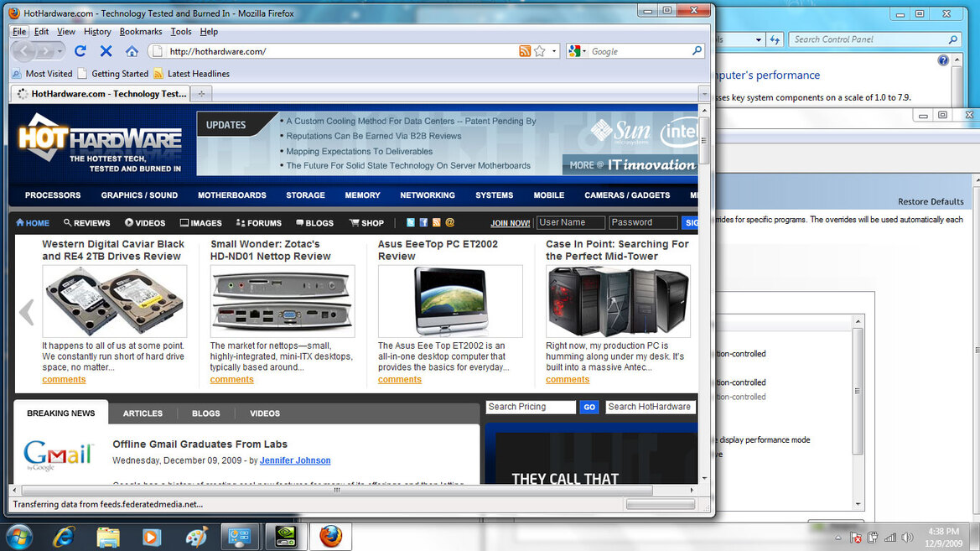Switch to NVIDIA Control Panel taskbar button
The image size is (980, 551).
click(x=286, y=537)
